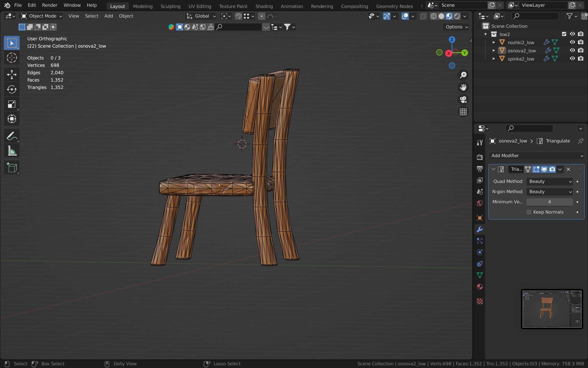Screen dimensions: 588x368
Task: Open the Particles properties tab
Action: coord(480,241)
